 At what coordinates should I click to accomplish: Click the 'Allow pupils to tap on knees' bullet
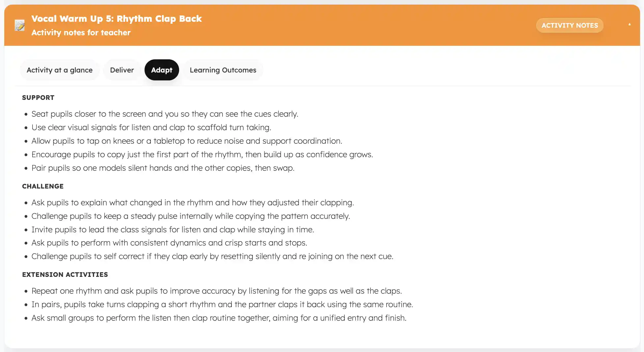(x=187, y=141)
